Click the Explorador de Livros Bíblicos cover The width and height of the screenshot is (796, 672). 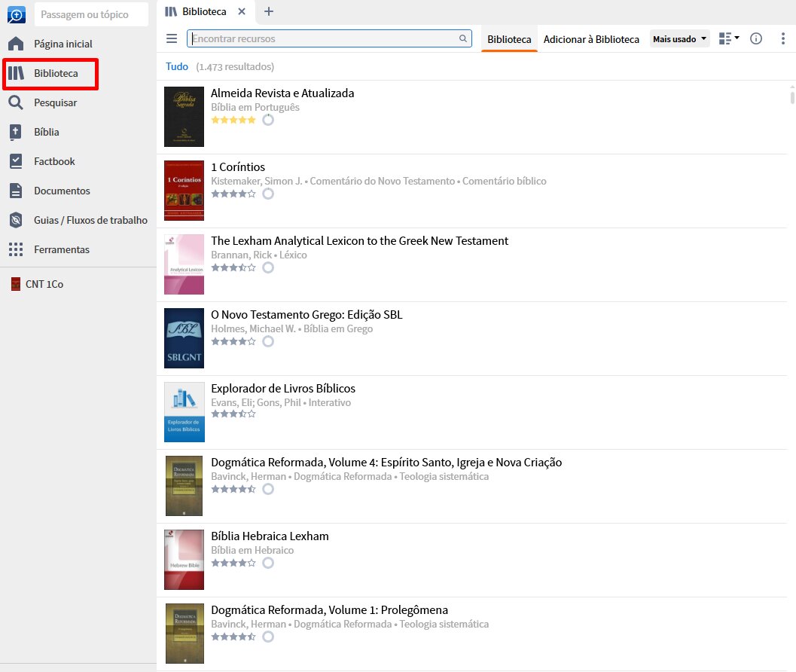185,412
